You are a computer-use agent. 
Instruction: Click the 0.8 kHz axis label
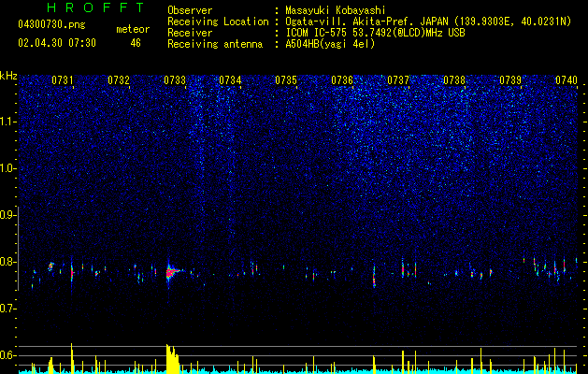pos(7,262)
